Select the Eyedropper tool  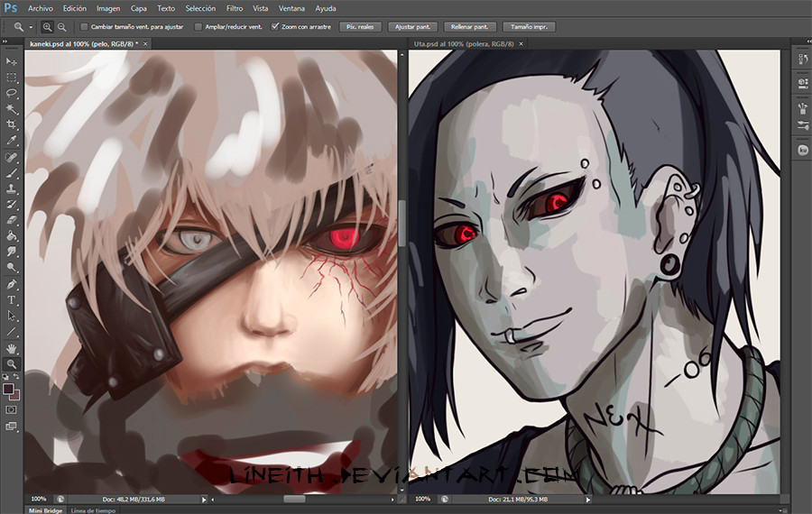click(x=12, y=141)
